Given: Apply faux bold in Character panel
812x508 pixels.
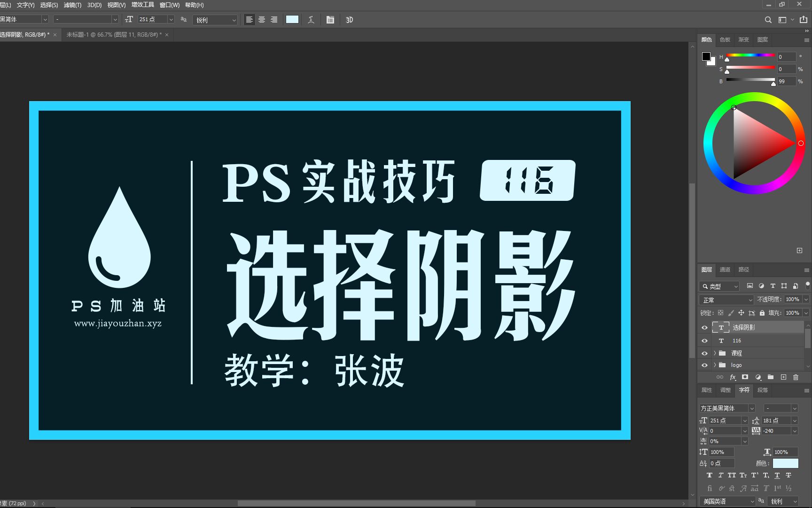Looking at the screenshot, I should pos(710,476).
